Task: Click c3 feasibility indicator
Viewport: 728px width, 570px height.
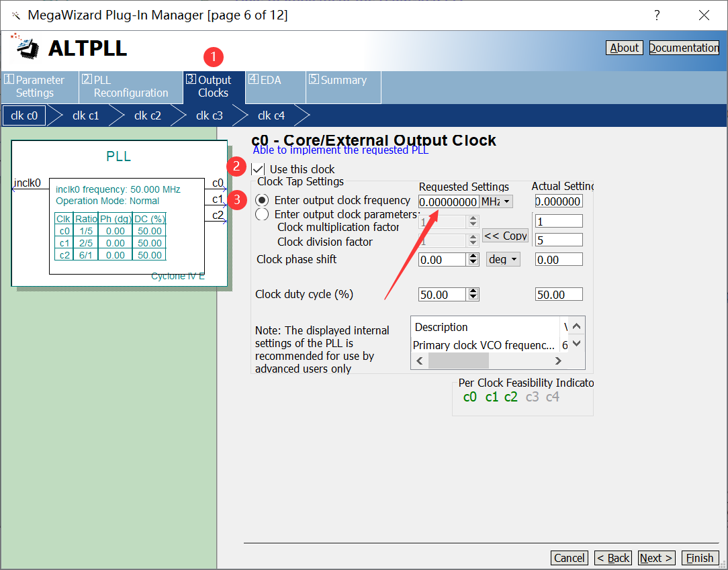Action: [x=532, y=397]
